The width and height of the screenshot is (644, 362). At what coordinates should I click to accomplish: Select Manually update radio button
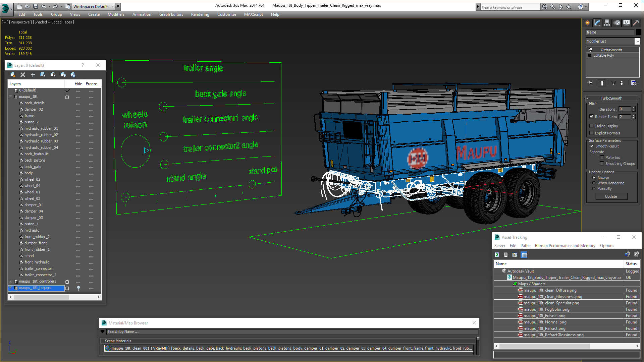594,189
